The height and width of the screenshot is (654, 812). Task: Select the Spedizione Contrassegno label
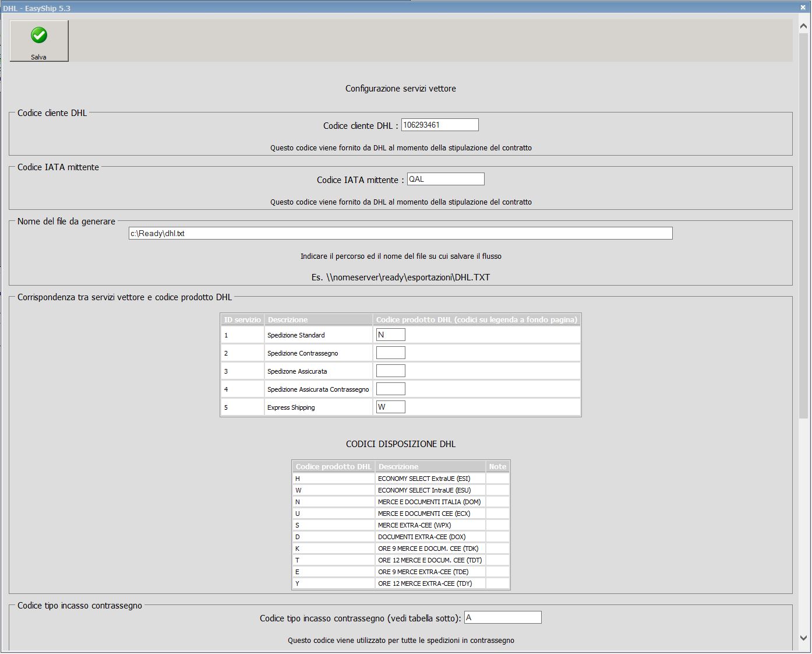(302, 353)
